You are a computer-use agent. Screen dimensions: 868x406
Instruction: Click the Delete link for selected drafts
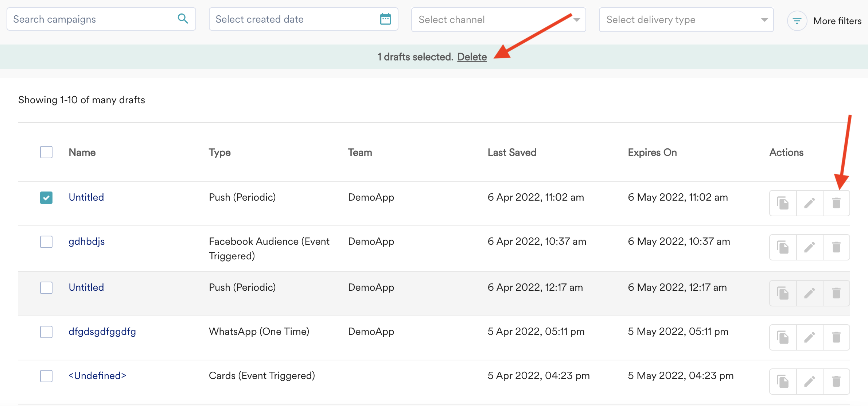(472, 57)
